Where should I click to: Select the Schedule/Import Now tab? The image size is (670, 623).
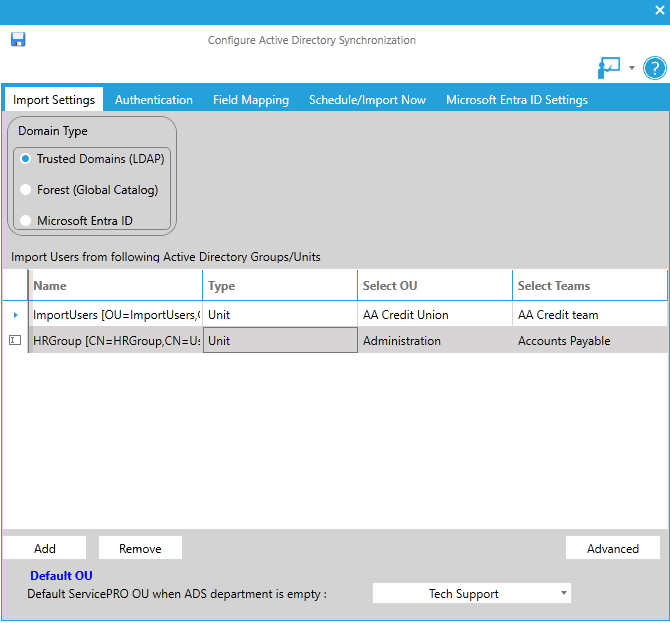pos(367,100)
